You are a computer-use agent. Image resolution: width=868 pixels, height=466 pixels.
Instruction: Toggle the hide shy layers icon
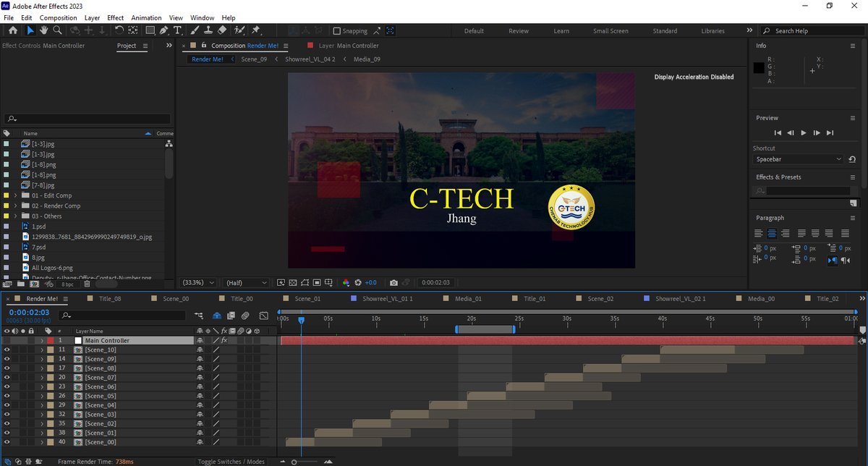(217, 315)
